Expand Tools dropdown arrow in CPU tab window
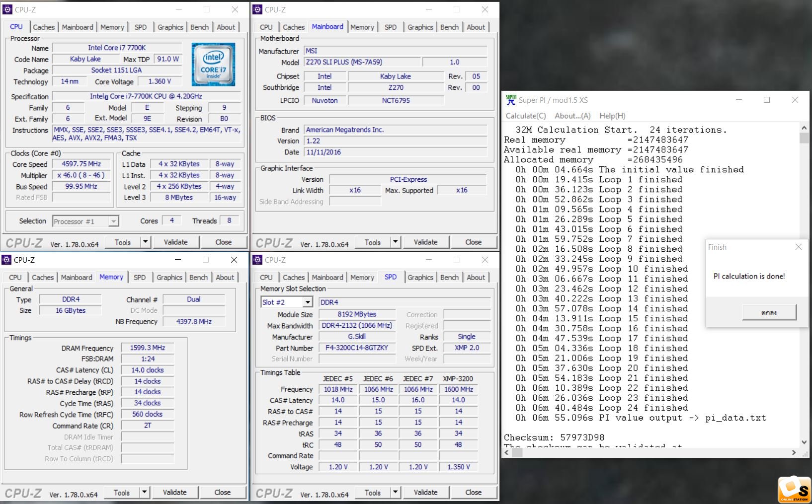Viewport: 812px width, 504px height. [x=146, y=242]
